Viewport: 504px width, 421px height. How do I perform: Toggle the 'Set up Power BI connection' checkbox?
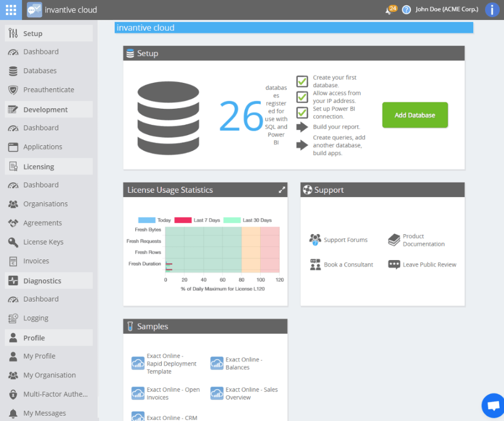point(301,114)
